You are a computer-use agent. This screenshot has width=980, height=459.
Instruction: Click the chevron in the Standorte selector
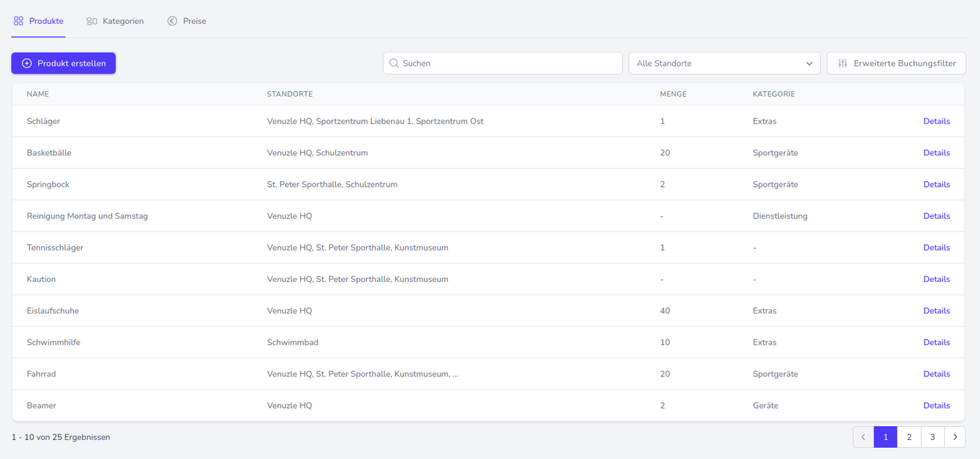pos(809,63)
